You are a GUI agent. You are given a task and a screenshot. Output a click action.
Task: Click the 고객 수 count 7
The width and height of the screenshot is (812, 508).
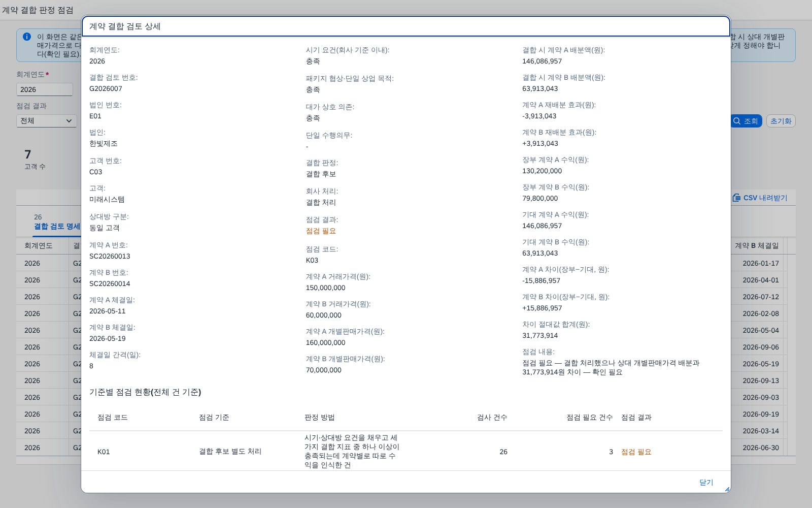click(28, 154)
